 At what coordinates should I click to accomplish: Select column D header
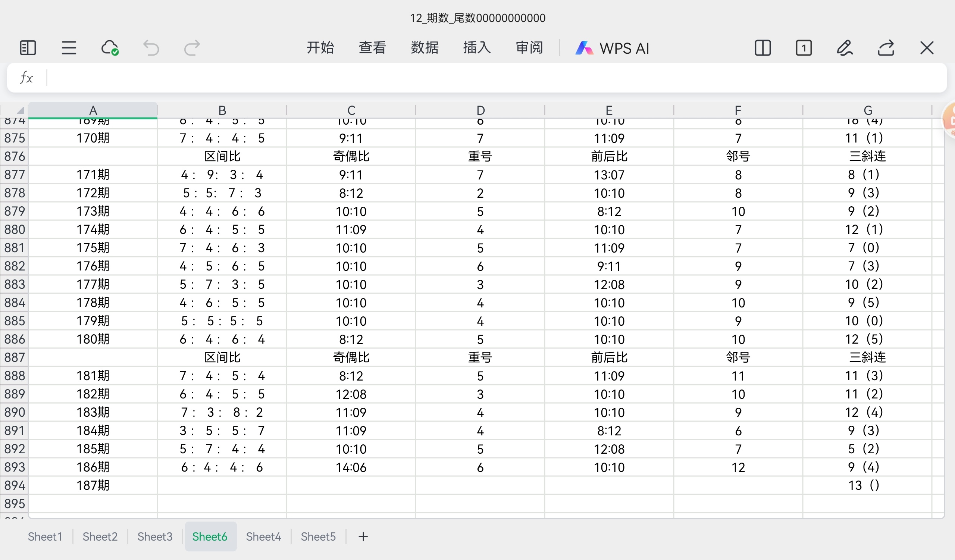[x=480, y=110]
